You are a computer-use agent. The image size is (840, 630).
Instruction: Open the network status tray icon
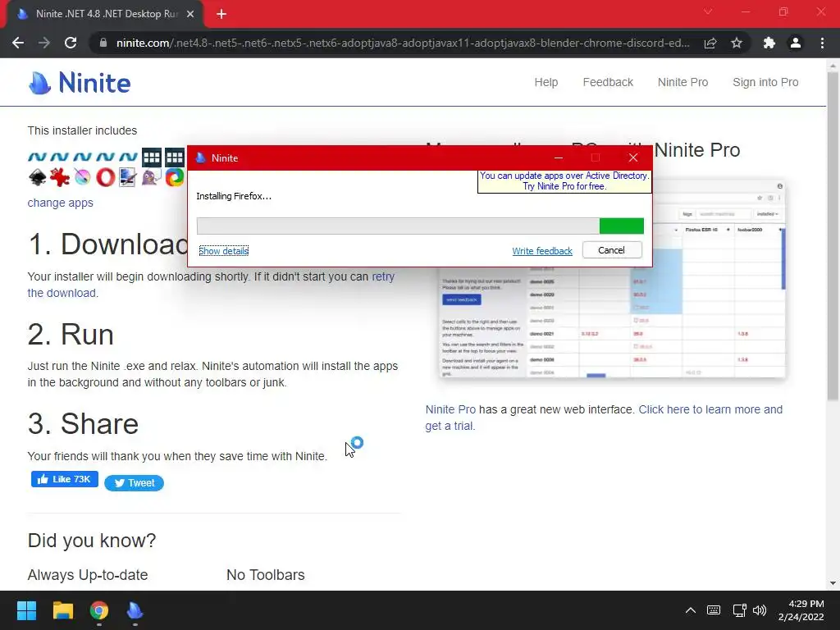(x=739, y=610)
